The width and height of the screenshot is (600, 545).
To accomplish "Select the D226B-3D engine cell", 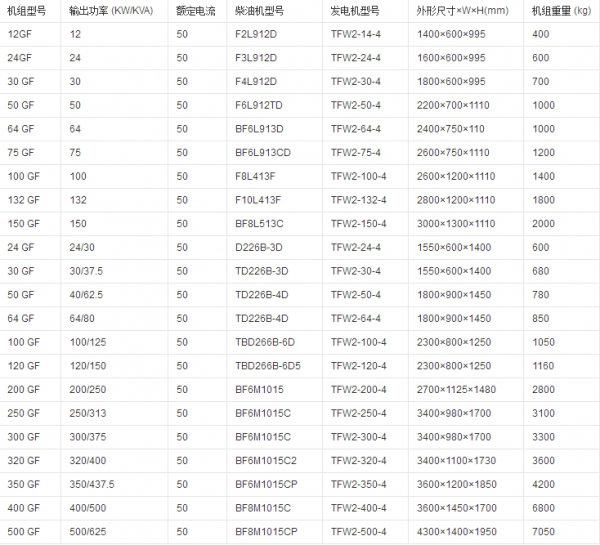I will pyautogui.click(x=259, y=247).
